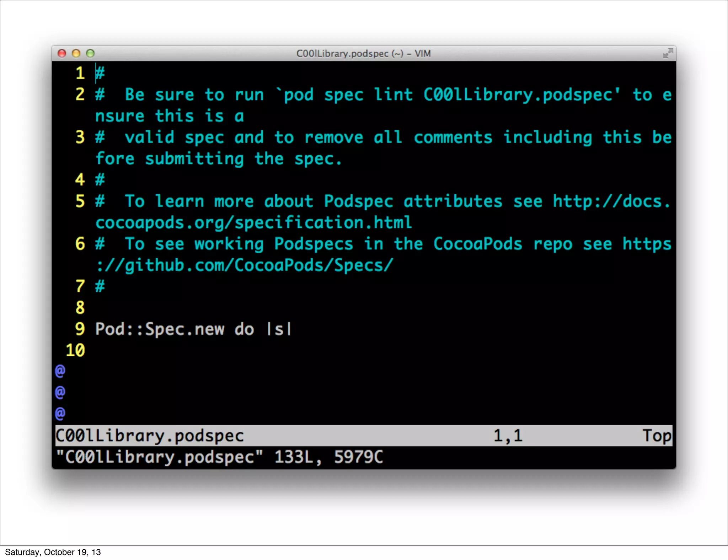This screenshot has width=728, height=560.
Task: Click the github.com/CocoaPods/Specs/ URL text
Action: point(244,265)
